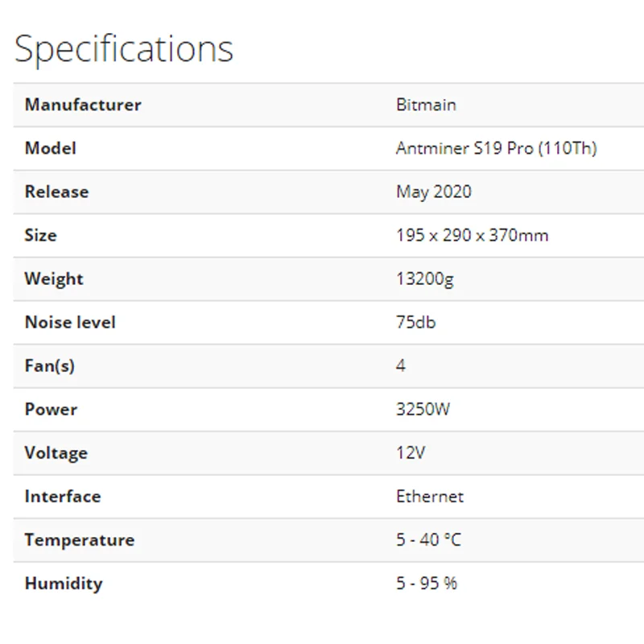The height and width of the screenshot is (644, 644).
Task: Click the Specifications heading
Action: click(124, 48)
